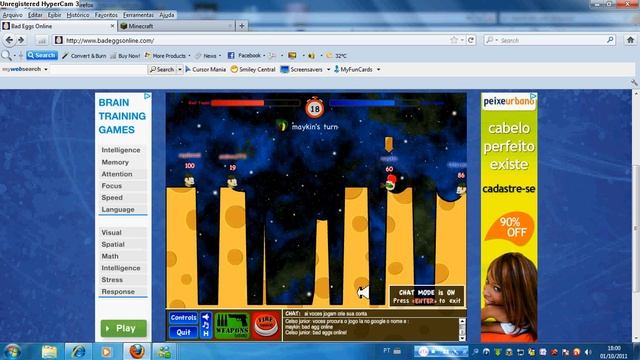
Task: Click the green Play ad button
Action: (x=124, y=328)
